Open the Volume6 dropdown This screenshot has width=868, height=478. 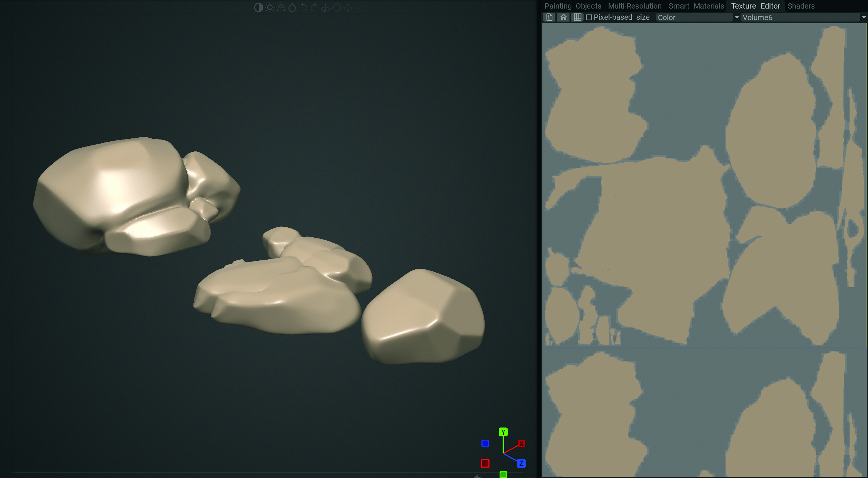(800, 17)
